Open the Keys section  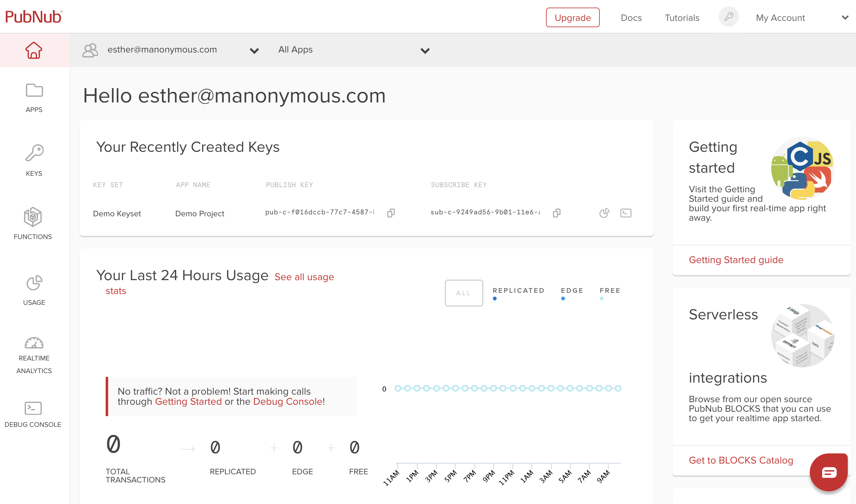pos(34,160)
